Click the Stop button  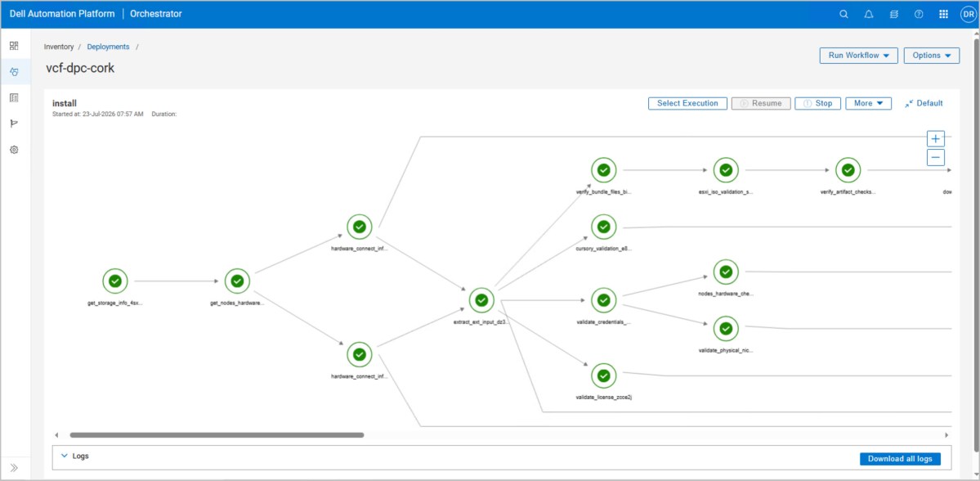(817, 103)
